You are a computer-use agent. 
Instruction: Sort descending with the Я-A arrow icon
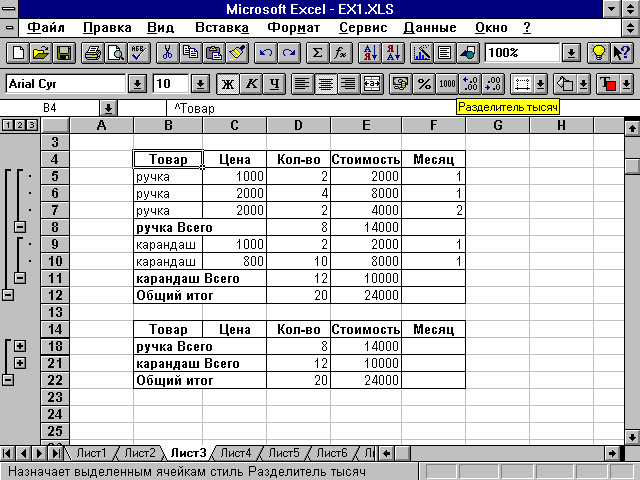pyautogui.click(x=393, y=53)
